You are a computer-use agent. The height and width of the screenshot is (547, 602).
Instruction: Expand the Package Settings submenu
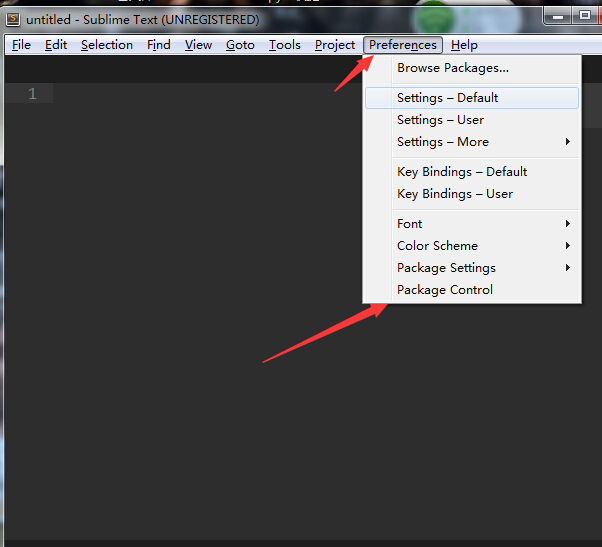472,268
